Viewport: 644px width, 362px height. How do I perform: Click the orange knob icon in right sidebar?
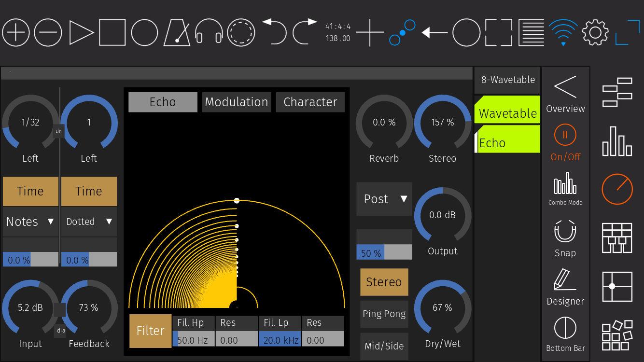tap(617, 190)
